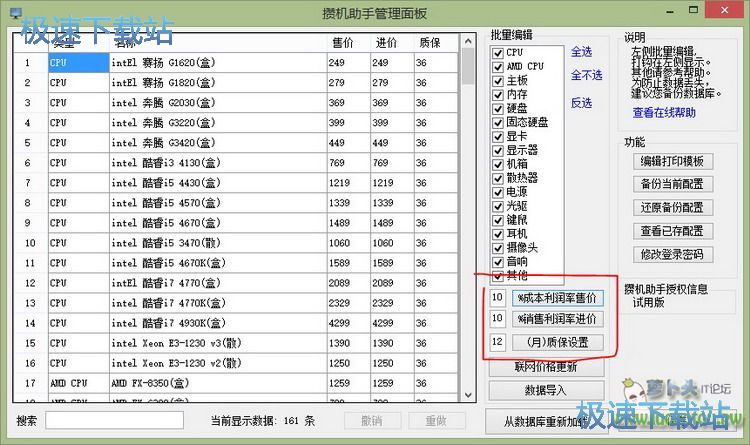Select the highlighted CPU cell in row 1
Image resolution: width=750 pixels, height=445 pixels.
[79, 63]
